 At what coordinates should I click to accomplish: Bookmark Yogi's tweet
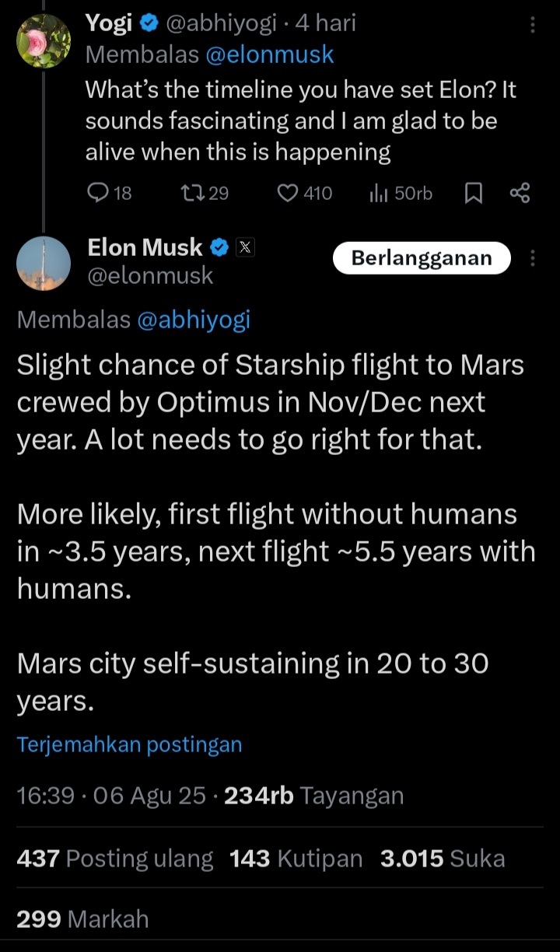pos(473,193)
